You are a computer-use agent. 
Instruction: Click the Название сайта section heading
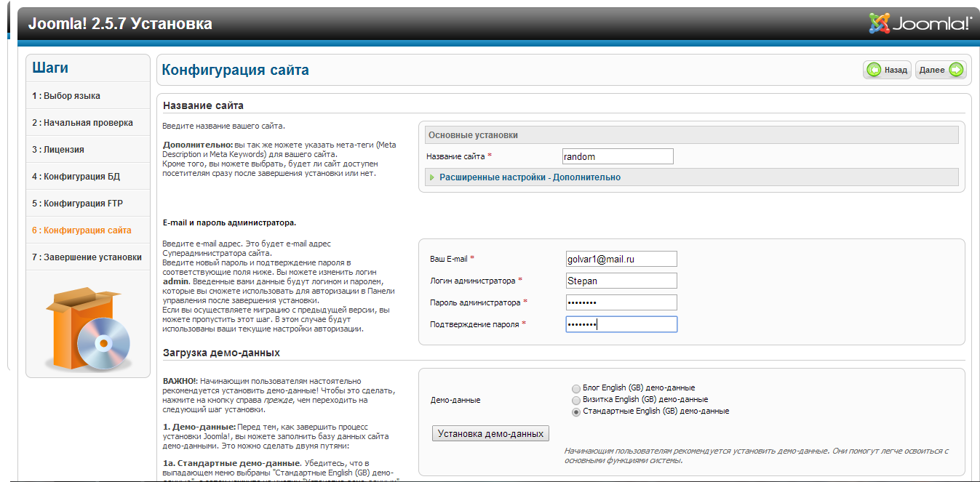pyautogui.click(x=203, y=106)
